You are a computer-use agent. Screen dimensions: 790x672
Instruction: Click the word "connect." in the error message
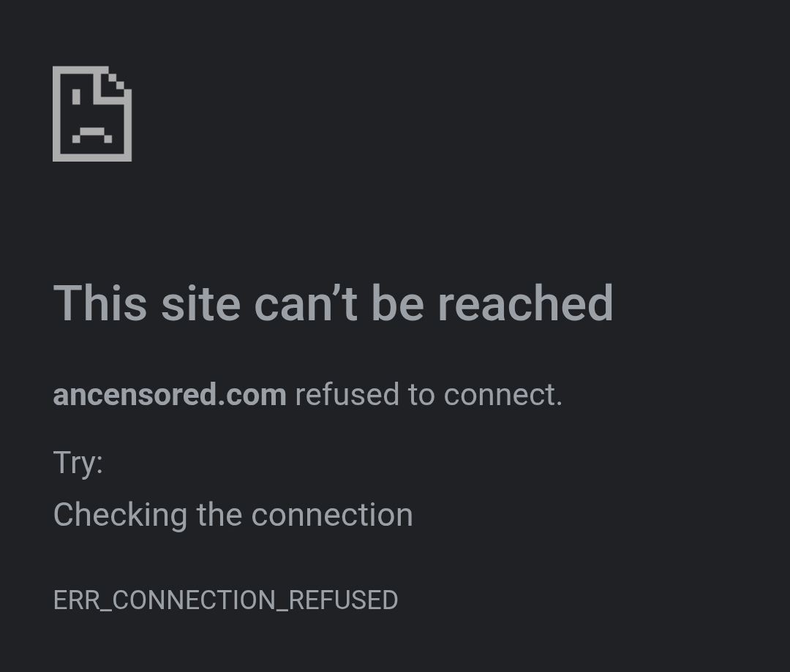pyautogui.click(x=503, y=396)
